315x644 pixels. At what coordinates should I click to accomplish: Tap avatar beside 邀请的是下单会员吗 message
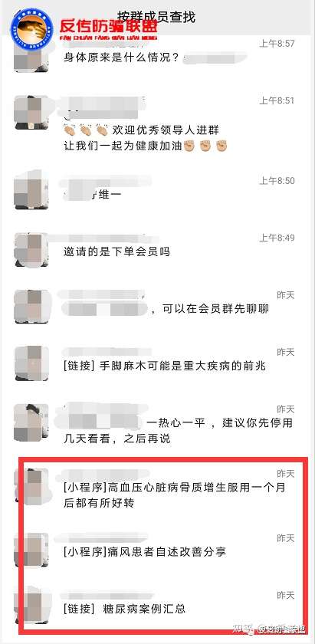pyautogui.click(x=31, y=250)
